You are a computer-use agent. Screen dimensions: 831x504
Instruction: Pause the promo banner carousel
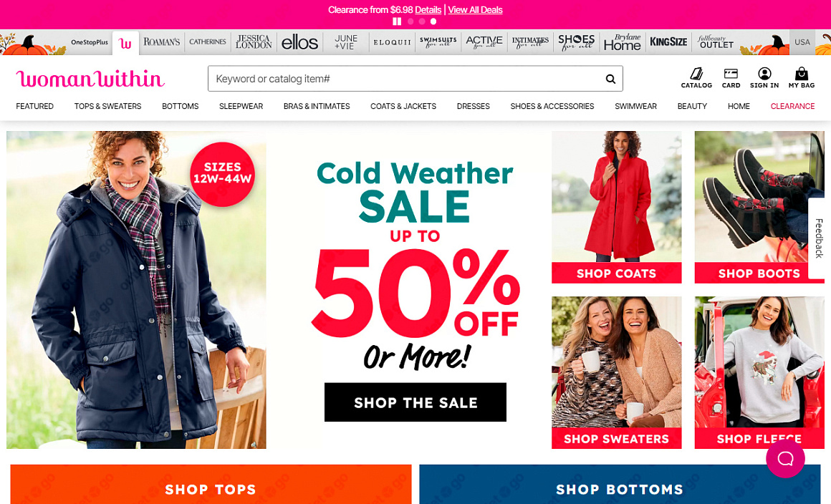coord(397,21)
